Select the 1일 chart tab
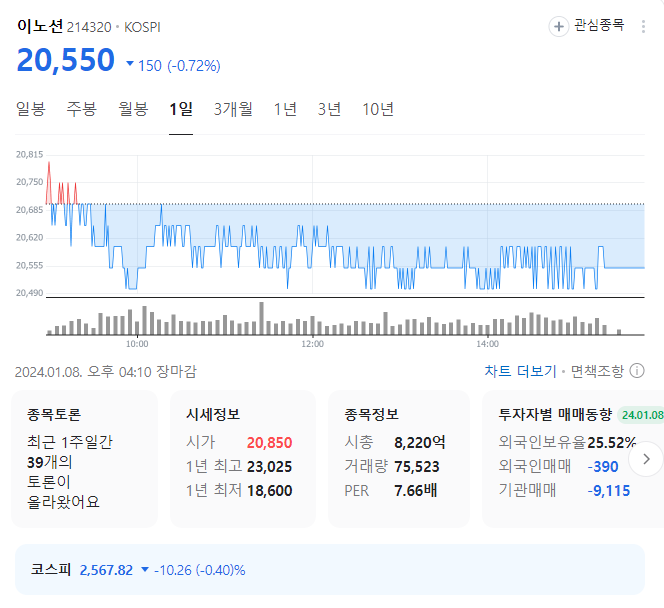The height and width of the screenshot is (608, 664). coord(181,109)
